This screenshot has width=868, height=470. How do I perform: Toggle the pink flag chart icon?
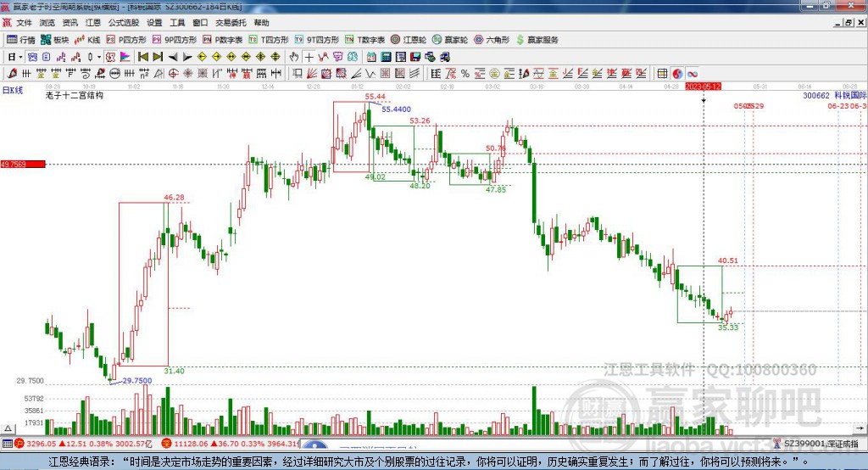tap(125, 57)
